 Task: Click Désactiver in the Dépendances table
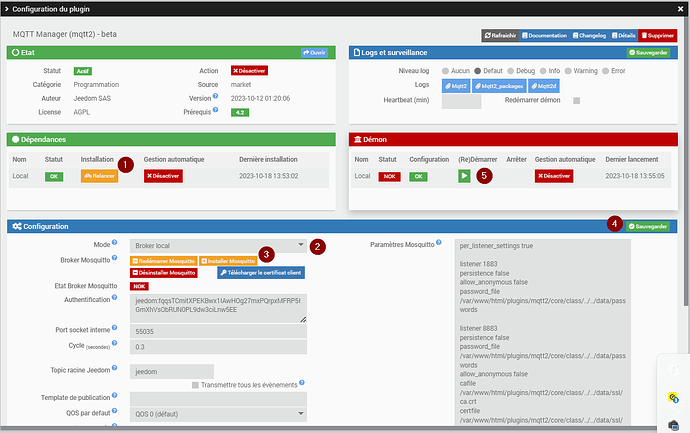tap(163, 176)
